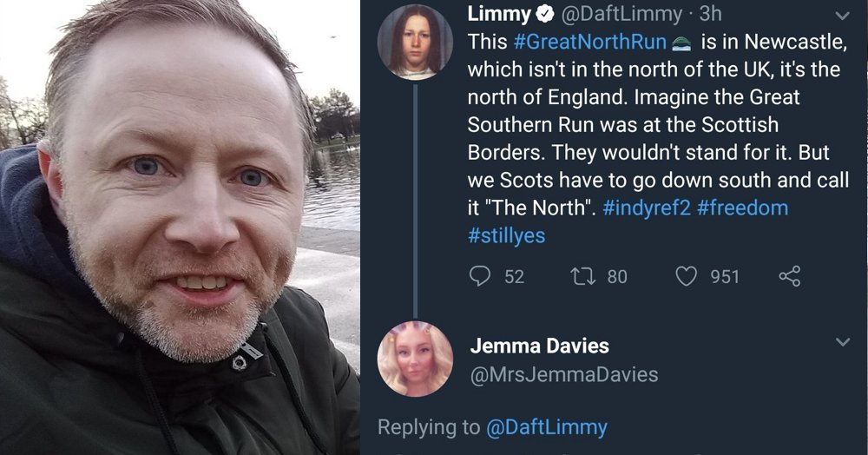The image size is (868, 455).
Task: Open the #GreatNorthRun hashtag
Action: point(590,42)
